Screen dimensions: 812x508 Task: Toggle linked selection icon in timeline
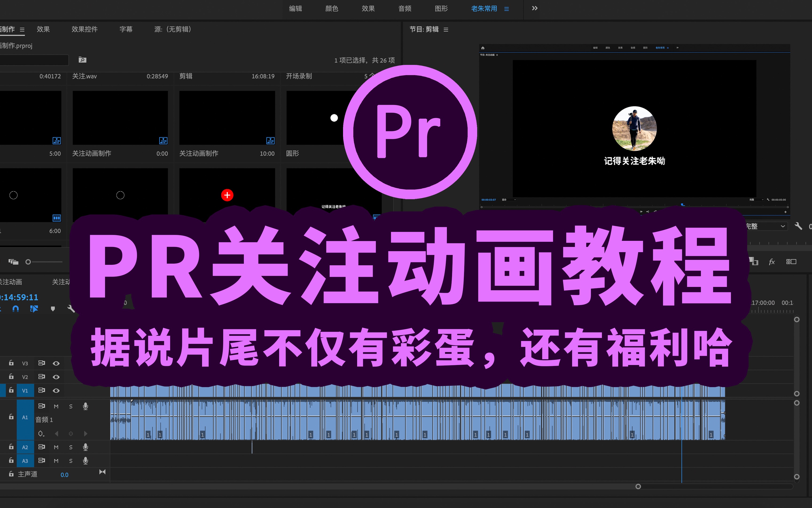tap(34, 309)
